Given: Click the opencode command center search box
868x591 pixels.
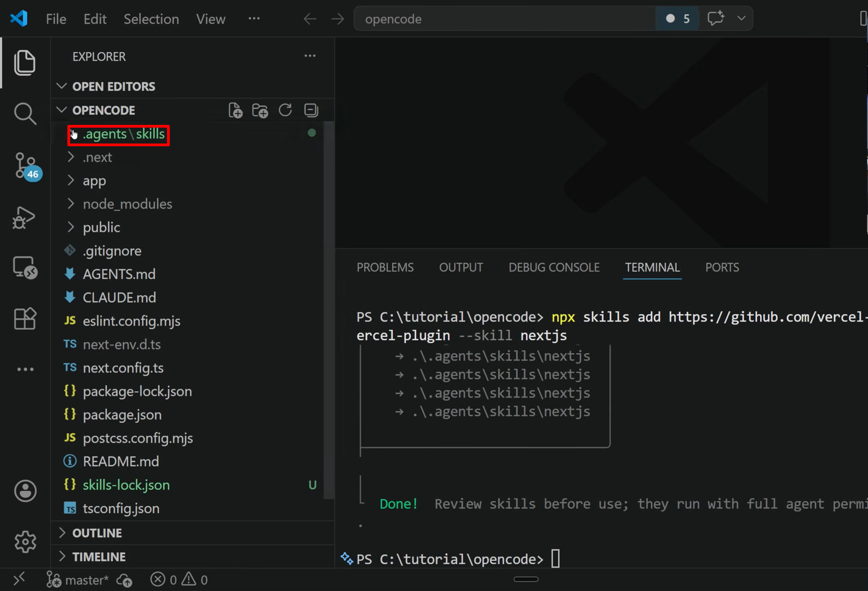Looking at the screenshot, I should click(505, 19).
